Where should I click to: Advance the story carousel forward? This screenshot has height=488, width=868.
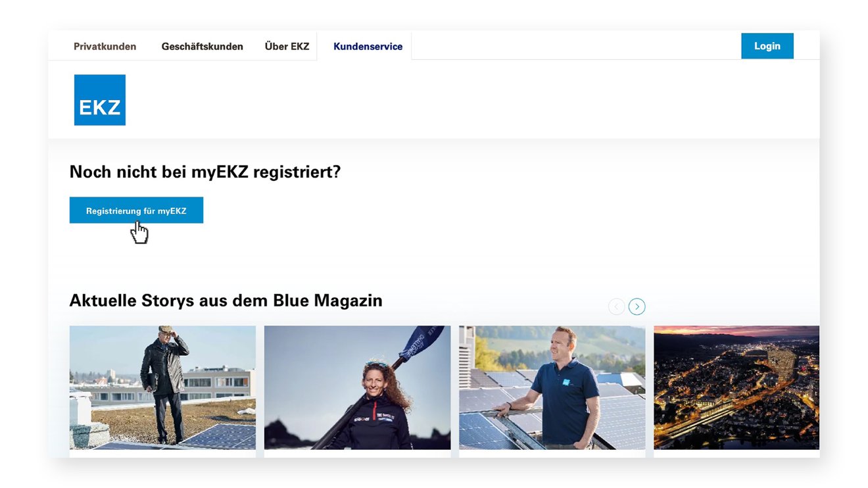[637, 306]
